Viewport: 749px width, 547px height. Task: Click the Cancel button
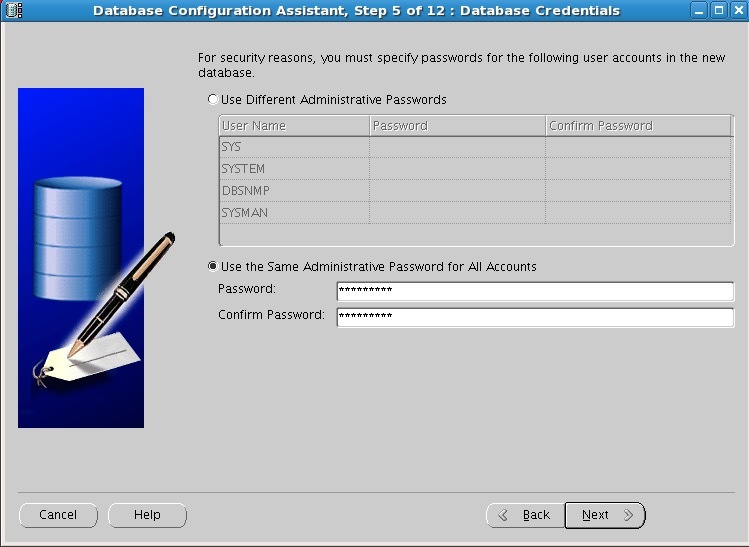[58, 515]
